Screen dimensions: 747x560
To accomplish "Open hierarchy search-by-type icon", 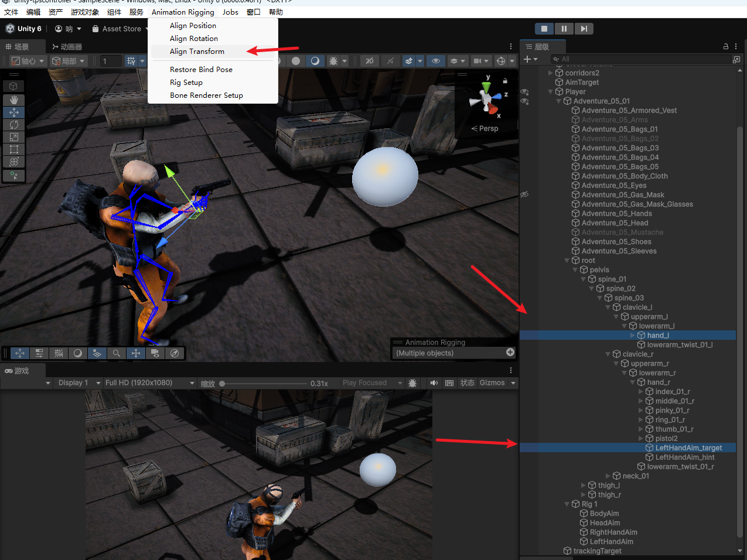I will pos(736,59).
